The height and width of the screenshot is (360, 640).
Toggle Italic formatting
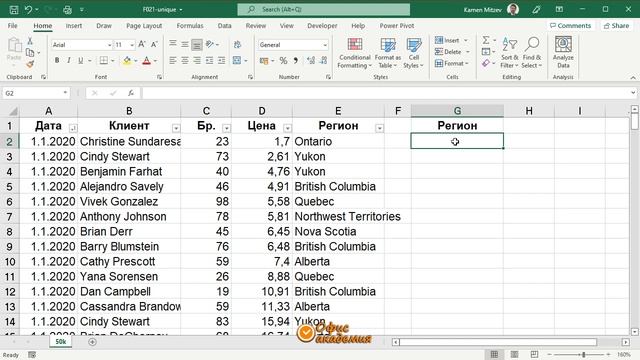(x=69, y=60)
